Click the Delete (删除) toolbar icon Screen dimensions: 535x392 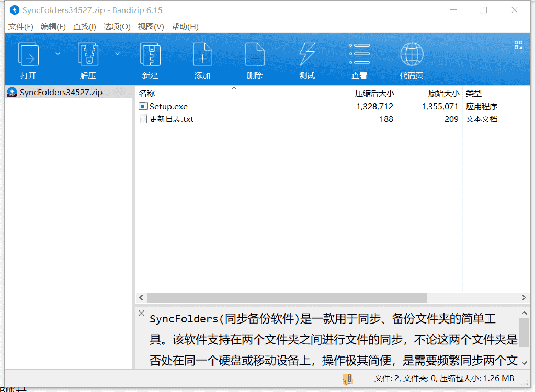[x=255, y=54]
